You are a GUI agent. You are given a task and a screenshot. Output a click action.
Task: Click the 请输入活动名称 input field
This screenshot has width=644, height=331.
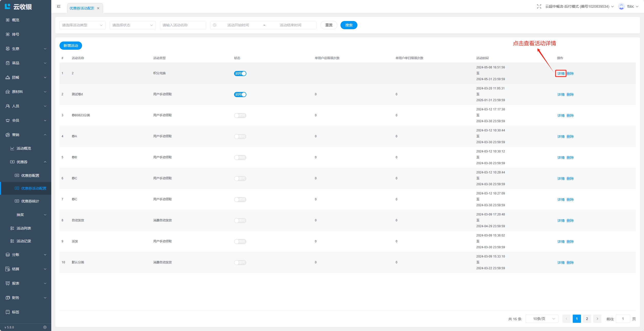[183, 25]
